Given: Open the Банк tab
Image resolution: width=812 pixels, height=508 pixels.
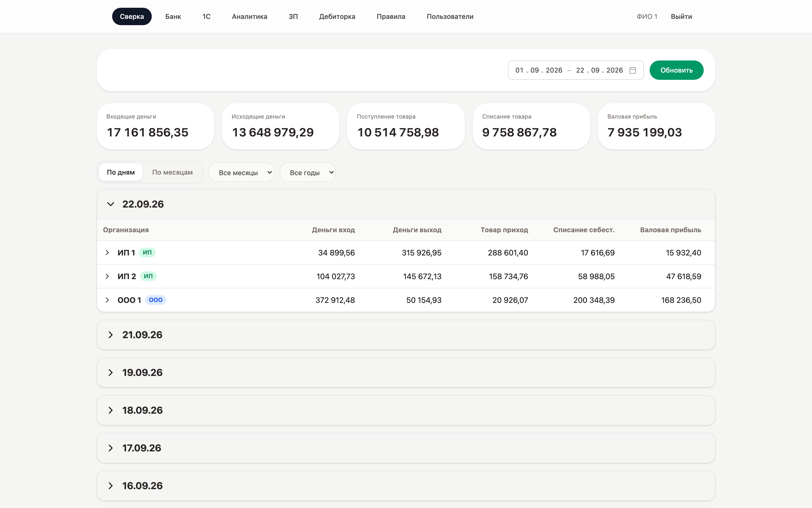Looking at the screenshot, I should pyautogui.click(x=173, y=16).
